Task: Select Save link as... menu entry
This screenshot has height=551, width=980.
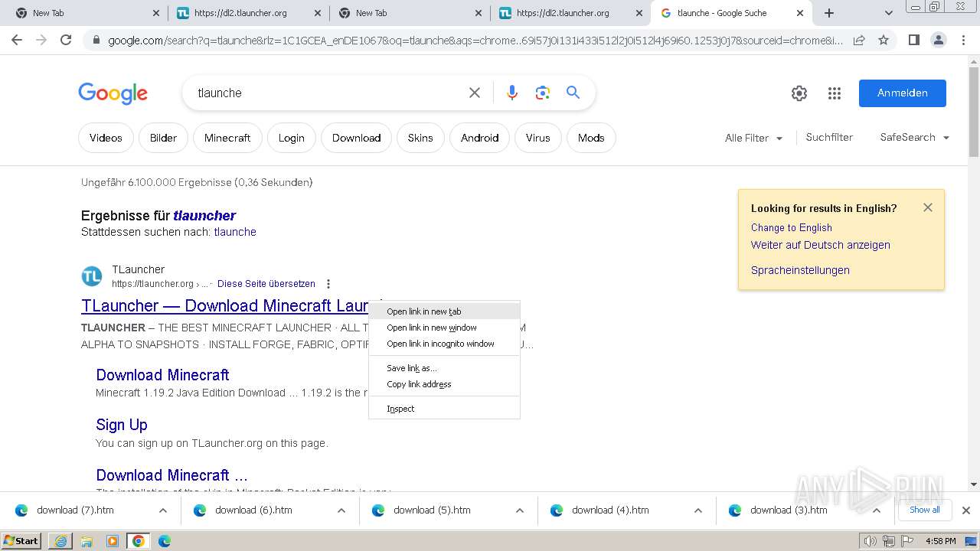Action: click(x=444, y=368)
